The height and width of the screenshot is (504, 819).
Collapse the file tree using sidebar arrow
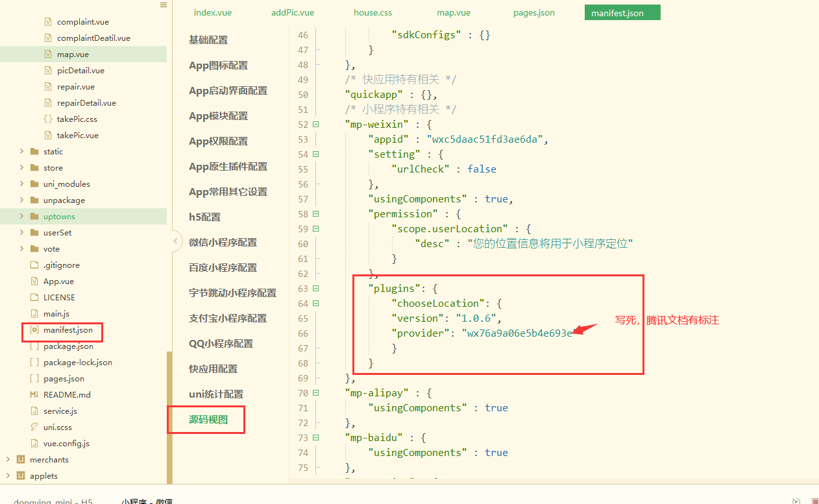[175, 241]
